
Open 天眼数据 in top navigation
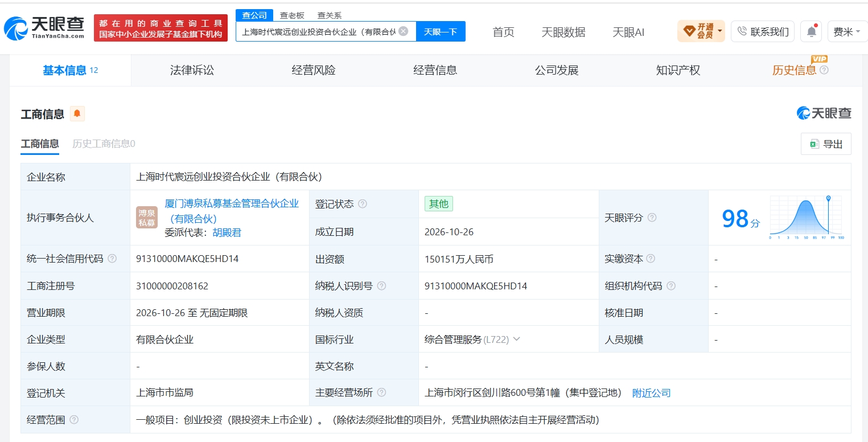click(563, 32)
